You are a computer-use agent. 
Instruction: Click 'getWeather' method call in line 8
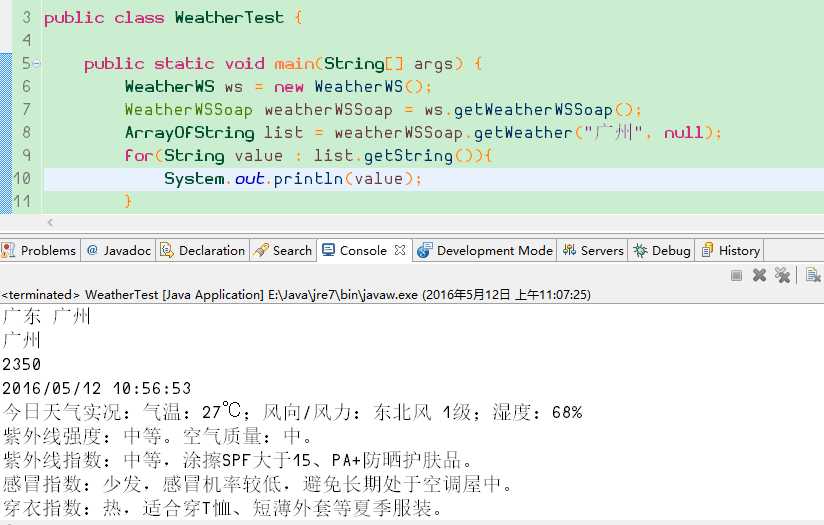coord(523,132)
